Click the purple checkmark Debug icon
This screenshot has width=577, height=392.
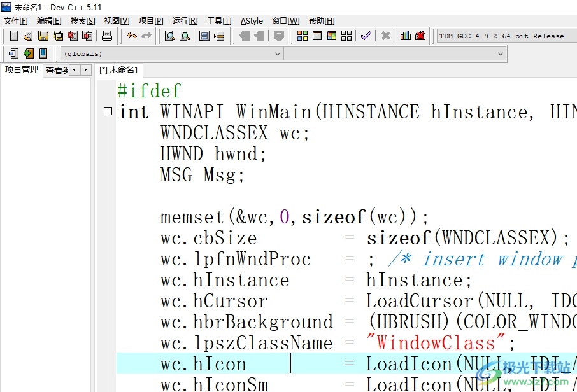[366, 36]
